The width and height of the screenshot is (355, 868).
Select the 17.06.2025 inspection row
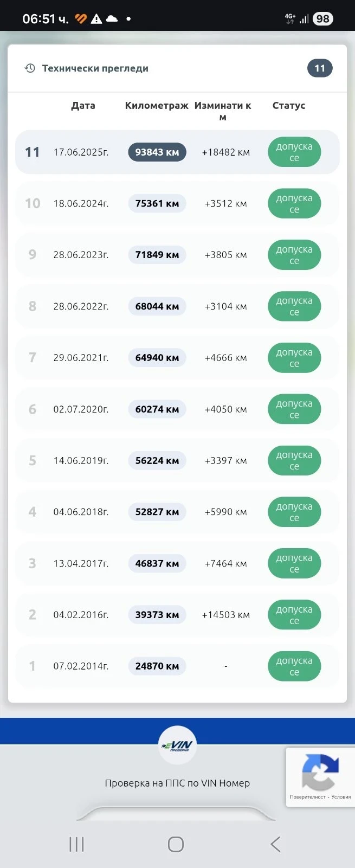81,152
